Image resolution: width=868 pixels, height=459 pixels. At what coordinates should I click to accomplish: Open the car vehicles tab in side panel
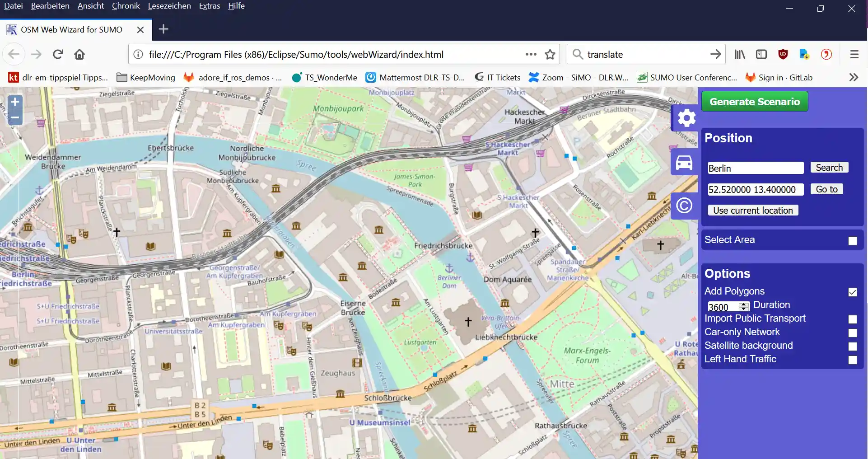[684, 162]
